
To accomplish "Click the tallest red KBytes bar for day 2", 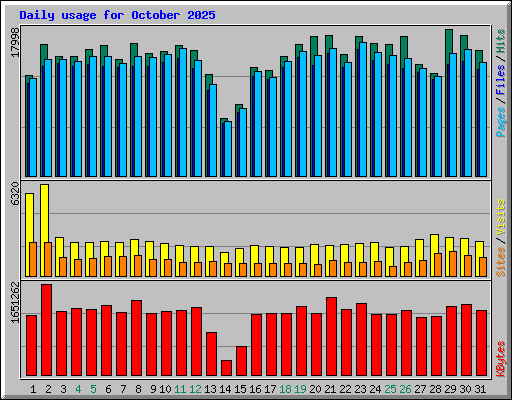I will coord(46,330).
